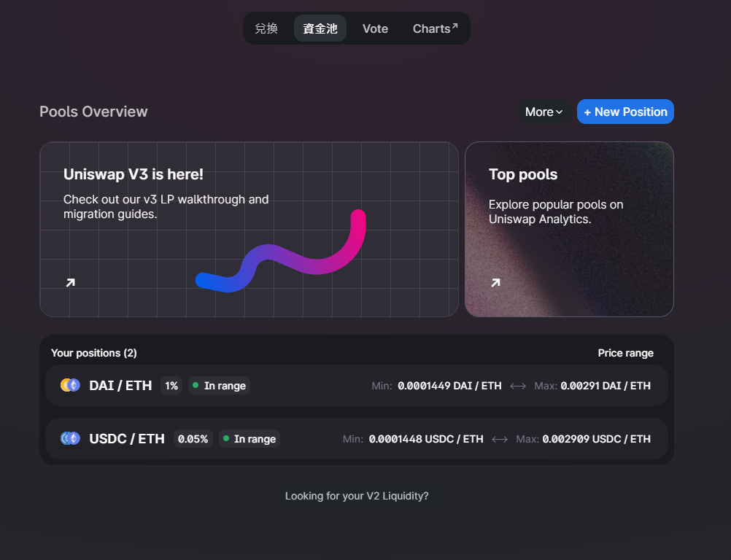731x560 pixels.
Task: Follow the Looking for your V2 Liquidity link
Action: pyautogui.click(x=357, y=496)
